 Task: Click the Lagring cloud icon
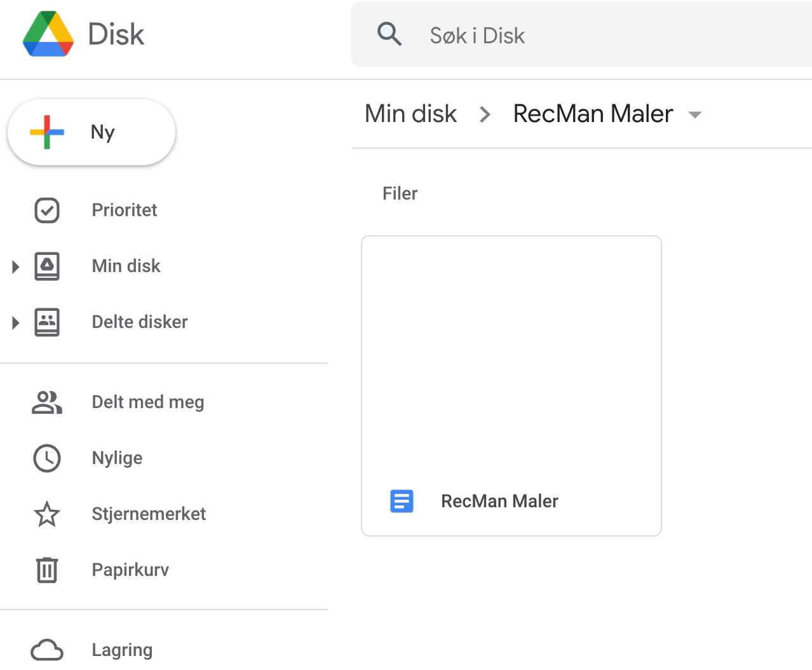[x=47, y=650]
